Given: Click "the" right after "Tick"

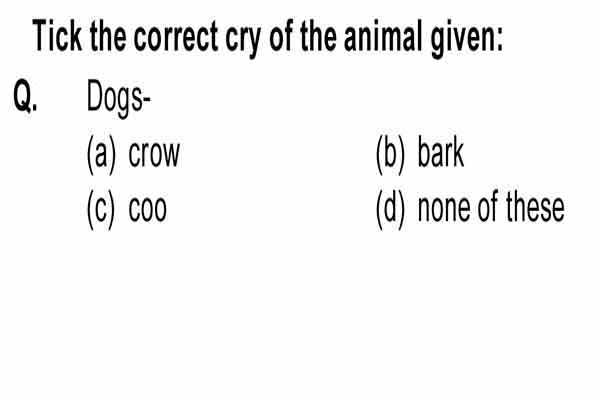Looking at the screenshot, I should click(x=108, y=36).
